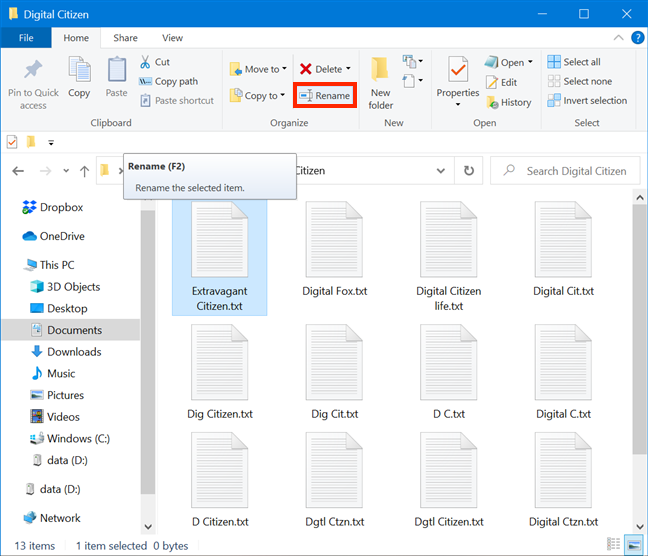The width and height of the screenshot is (648, 556).
Task: Open Videos folder in sidebar
Action: pyautogui.click(x=55, y=417)
